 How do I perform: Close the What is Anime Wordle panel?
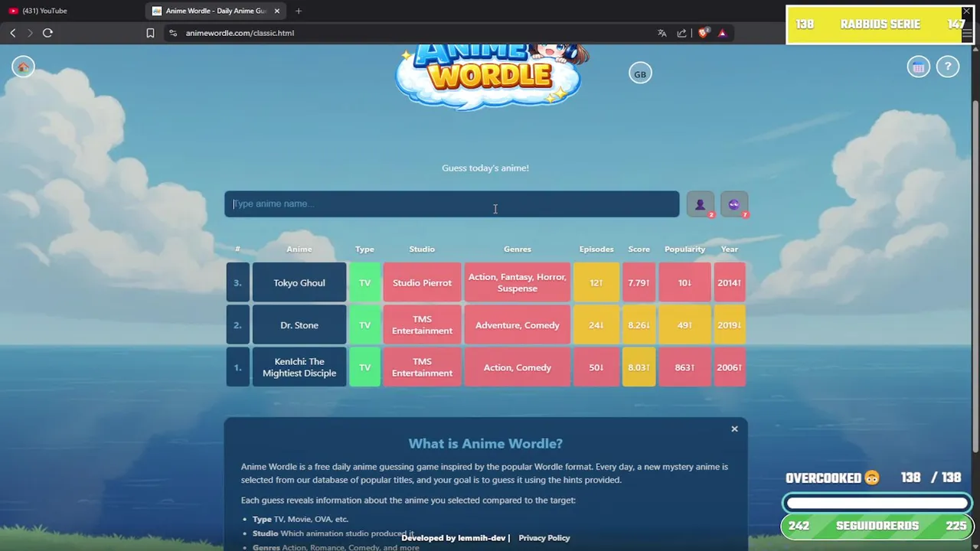point(734,429)
